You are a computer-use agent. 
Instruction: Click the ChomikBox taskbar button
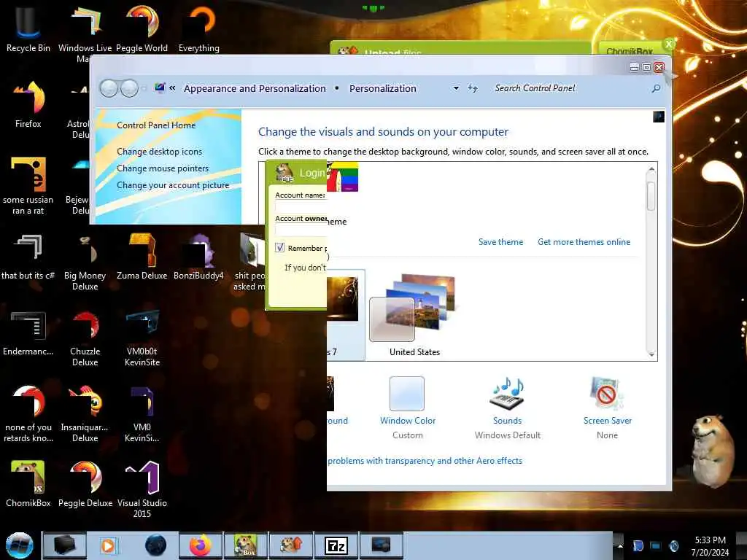(x=246, y=545)
